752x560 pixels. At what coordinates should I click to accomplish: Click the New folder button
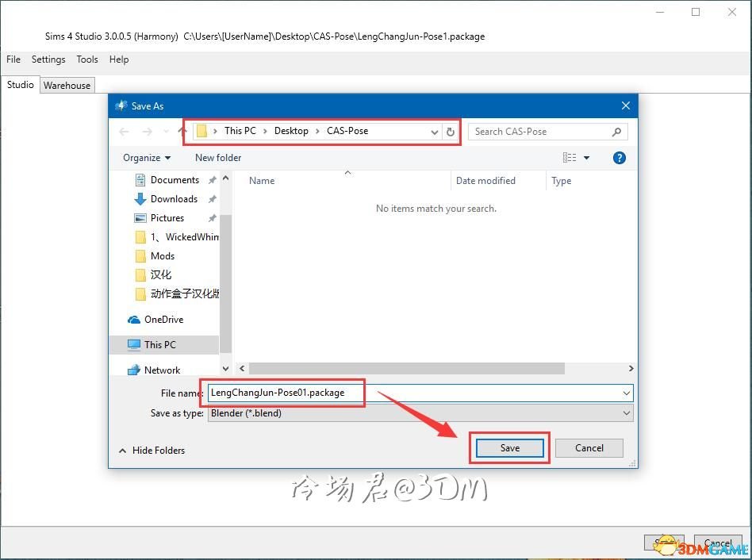coord(218,158)
